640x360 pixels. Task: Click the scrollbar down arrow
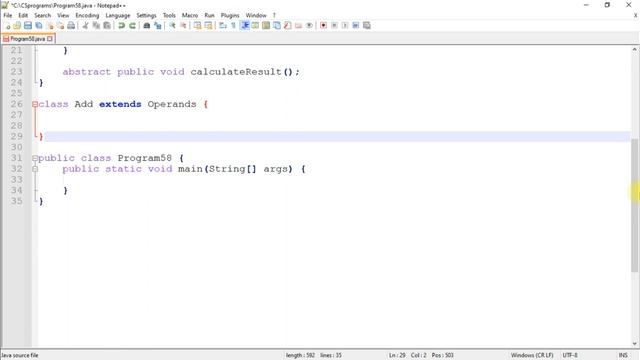tap(634, 344)
